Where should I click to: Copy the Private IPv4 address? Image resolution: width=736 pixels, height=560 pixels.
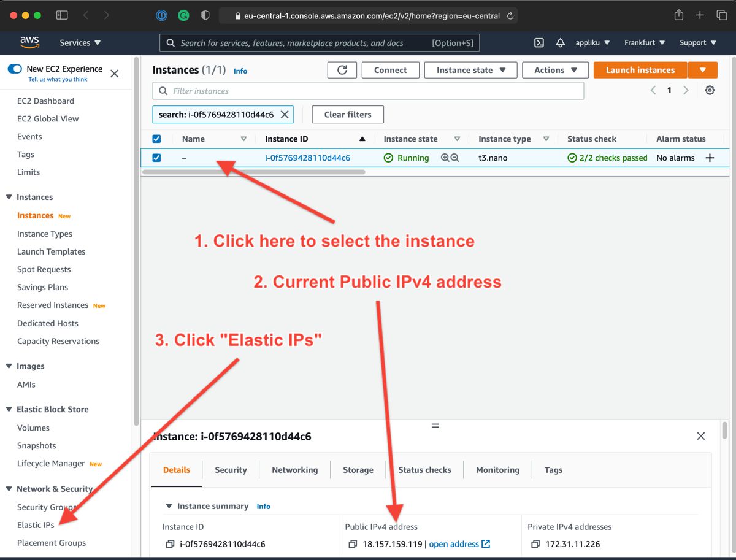tap(535, 544)
